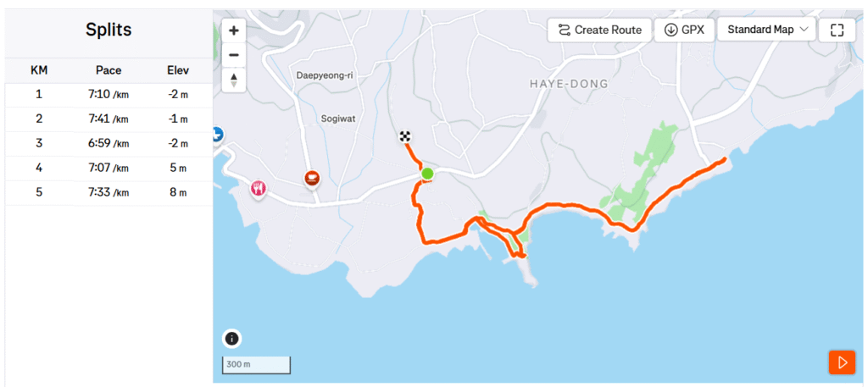The image size is (868, 387).
Task: Select the checkered finish flag marker
Action: (406, 136)
